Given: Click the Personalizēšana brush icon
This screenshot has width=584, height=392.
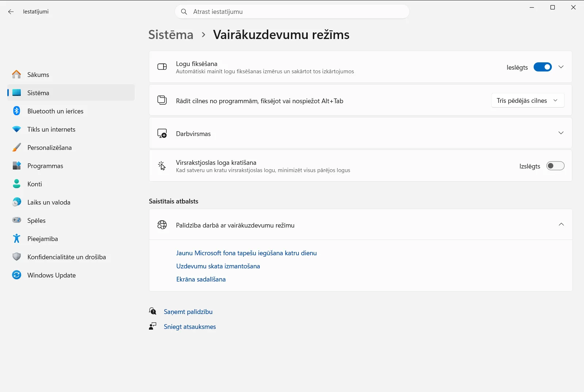Looking at the screenshot, I should [x=16, y=147].
